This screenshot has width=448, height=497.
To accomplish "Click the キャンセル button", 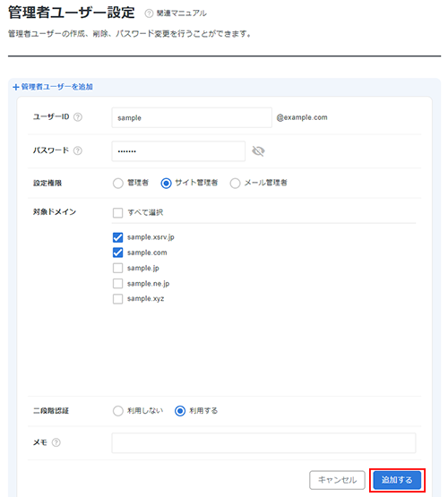I will click(338, 480).
